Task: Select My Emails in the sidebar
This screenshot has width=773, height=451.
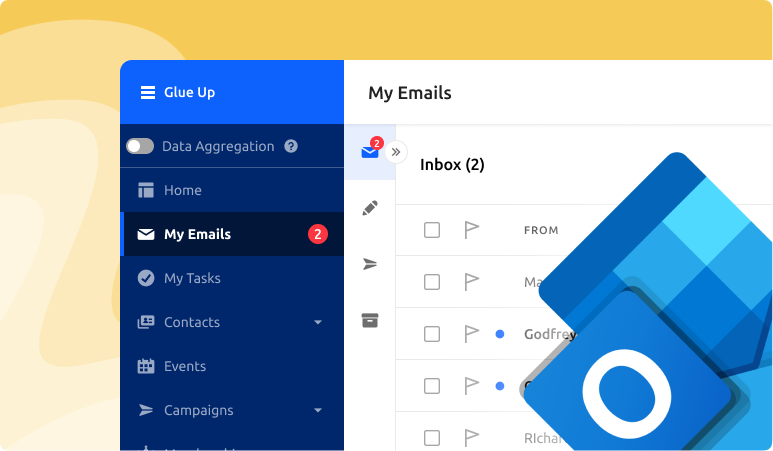Action: coord(197,234)
